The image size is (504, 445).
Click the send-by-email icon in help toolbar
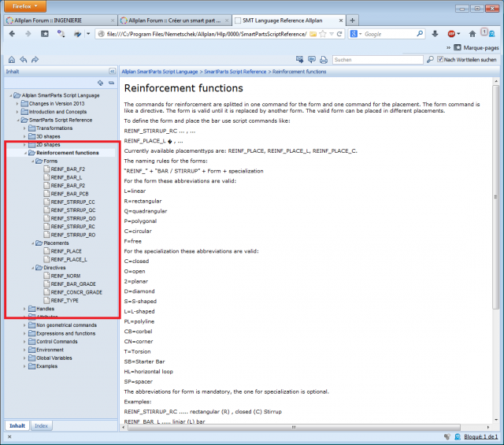pos(299,60)
